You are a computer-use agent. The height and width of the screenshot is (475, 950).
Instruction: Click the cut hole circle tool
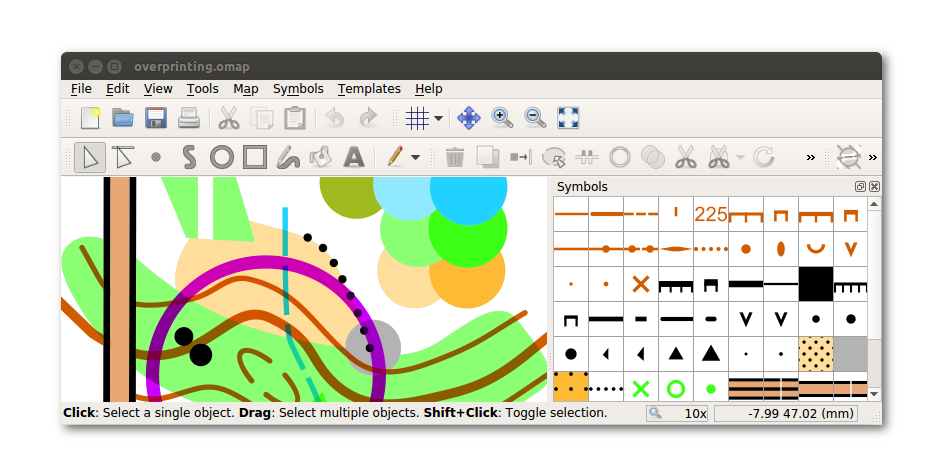coord(620,158)
